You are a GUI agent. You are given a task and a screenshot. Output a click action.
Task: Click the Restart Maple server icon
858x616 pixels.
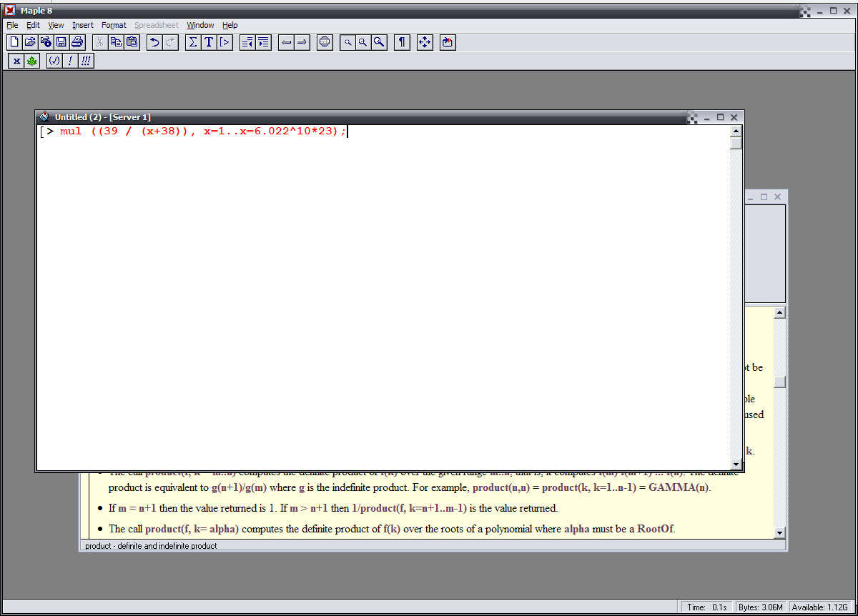(x=448, y=43)
